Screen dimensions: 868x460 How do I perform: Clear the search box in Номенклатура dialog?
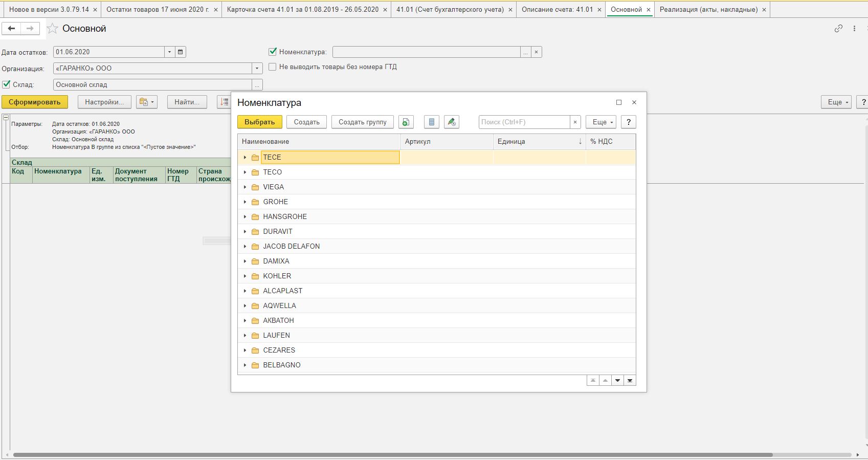[x=575, y=122]
